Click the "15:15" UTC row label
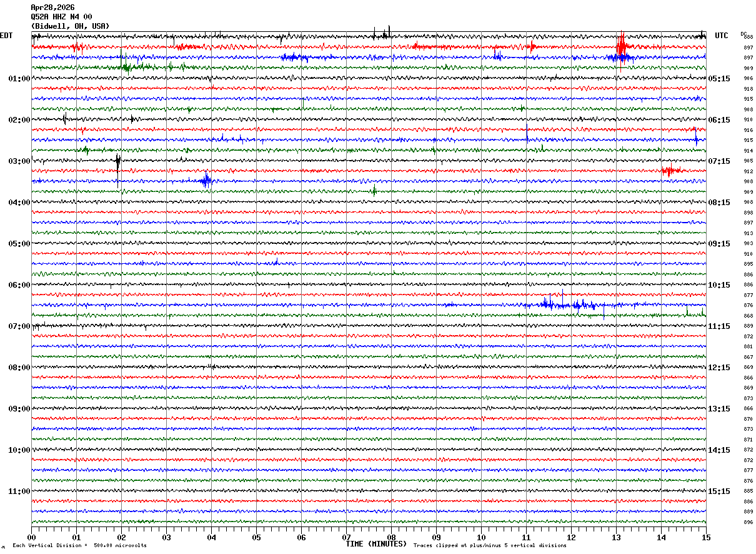This screenshot has height=554, width=756. 719,491
